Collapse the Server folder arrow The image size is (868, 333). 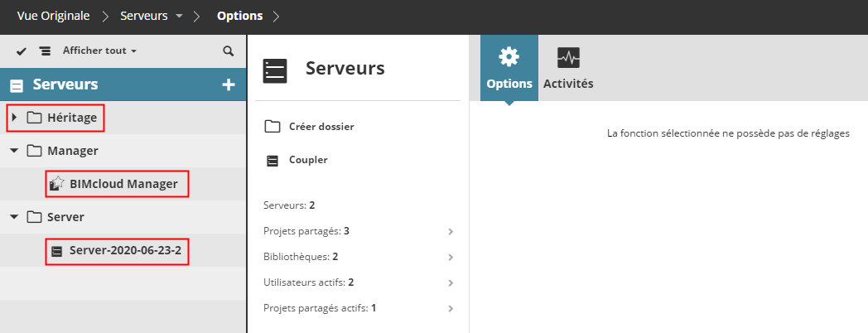pos(15,217)
